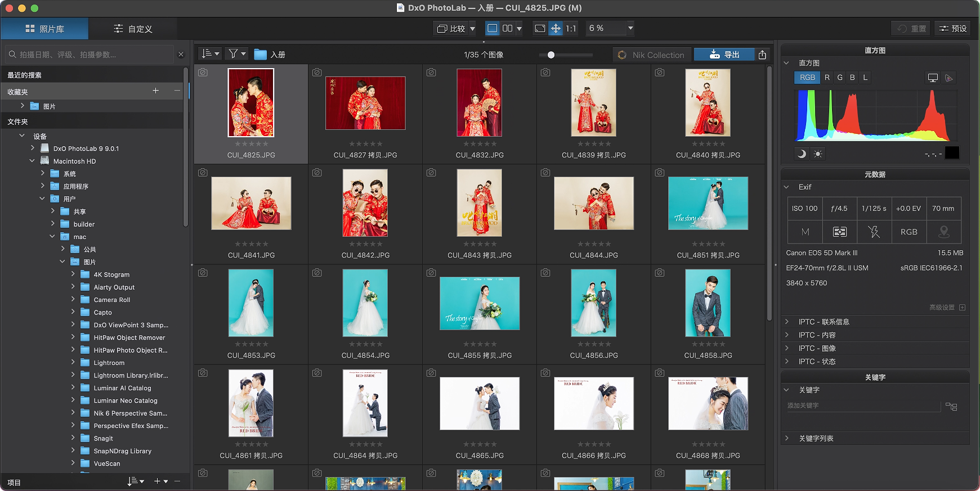Click the add project plus icon at bottom

(x=157, y=481)
